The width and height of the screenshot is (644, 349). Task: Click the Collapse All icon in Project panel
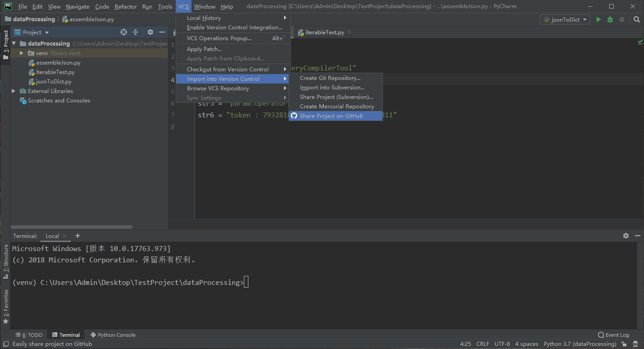(x=135, y=32)
